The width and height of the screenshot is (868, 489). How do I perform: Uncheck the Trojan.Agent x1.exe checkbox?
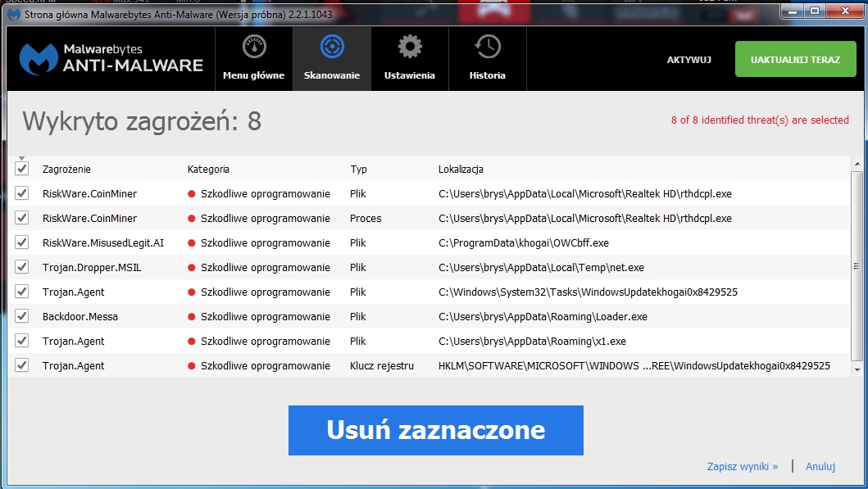[x=21, y=341]
